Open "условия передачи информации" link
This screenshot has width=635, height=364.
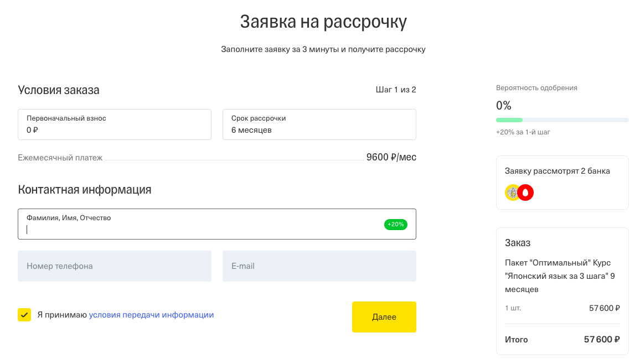click(151, 315)
